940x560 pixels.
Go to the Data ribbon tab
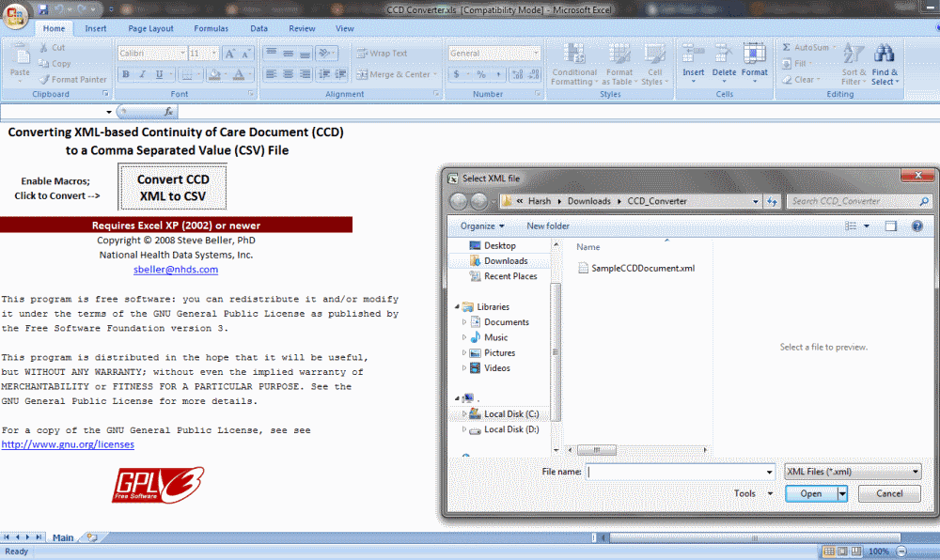tap(259, 28)
